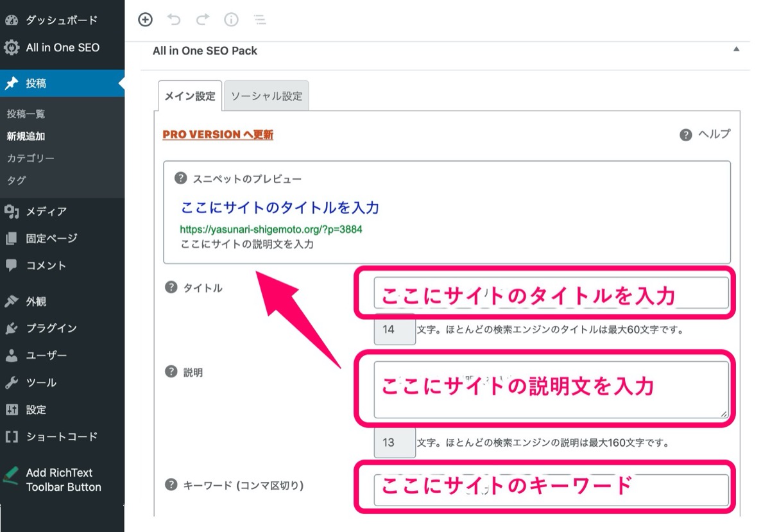Click the speech bubble icon beside コメント
The image size is (770, 532).
12,265
